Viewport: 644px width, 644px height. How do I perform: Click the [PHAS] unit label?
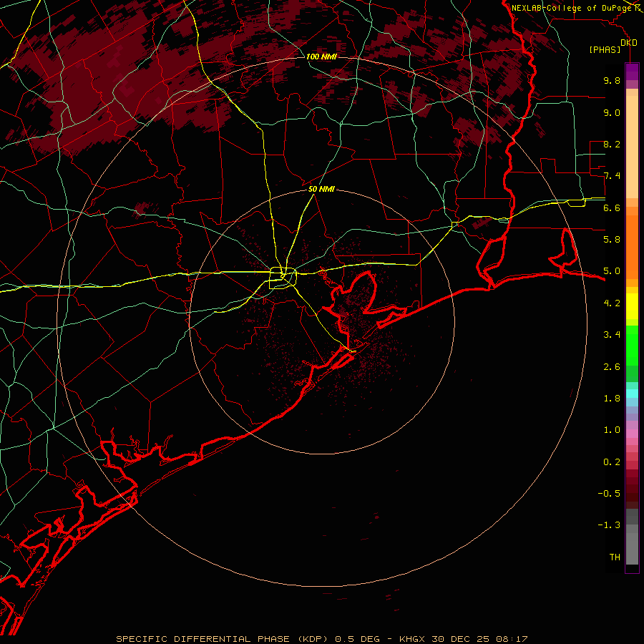[x=605, y=49]
